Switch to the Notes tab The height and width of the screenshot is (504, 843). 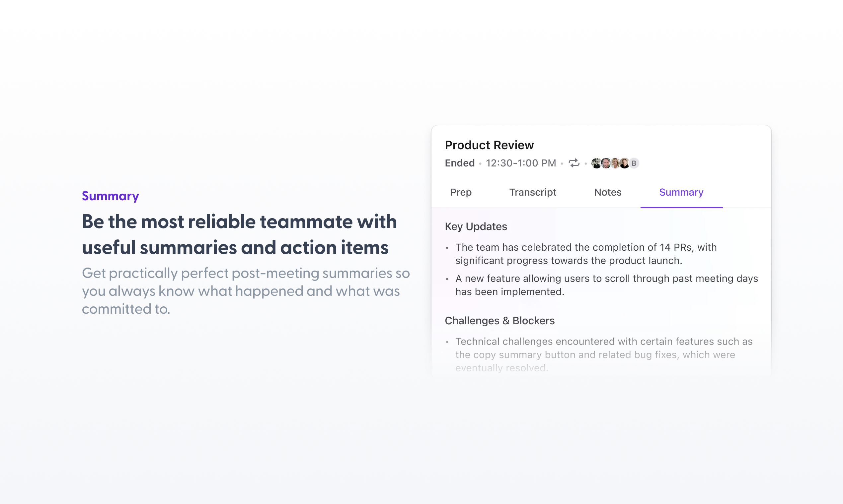tap(608, 192)
